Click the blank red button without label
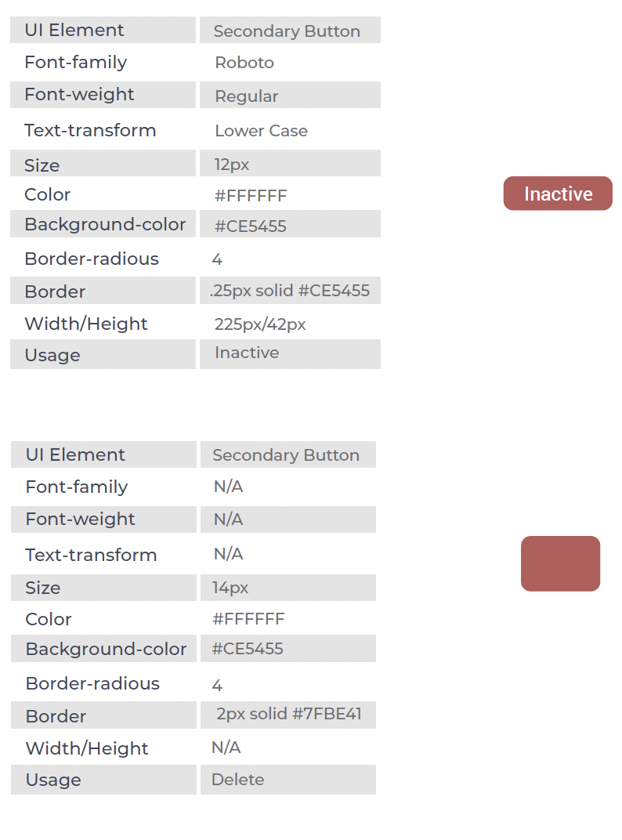This screenshot has height=840, width=622. 560,563
